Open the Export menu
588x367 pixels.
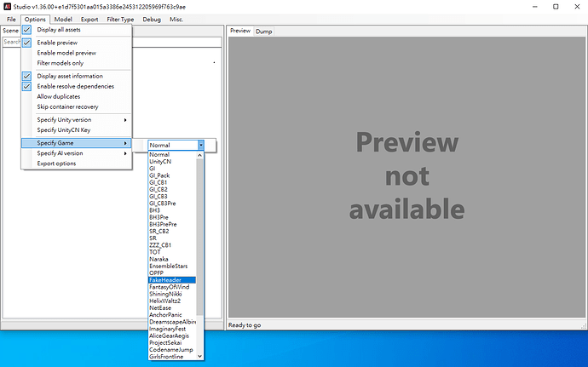[x=89, y=19]
